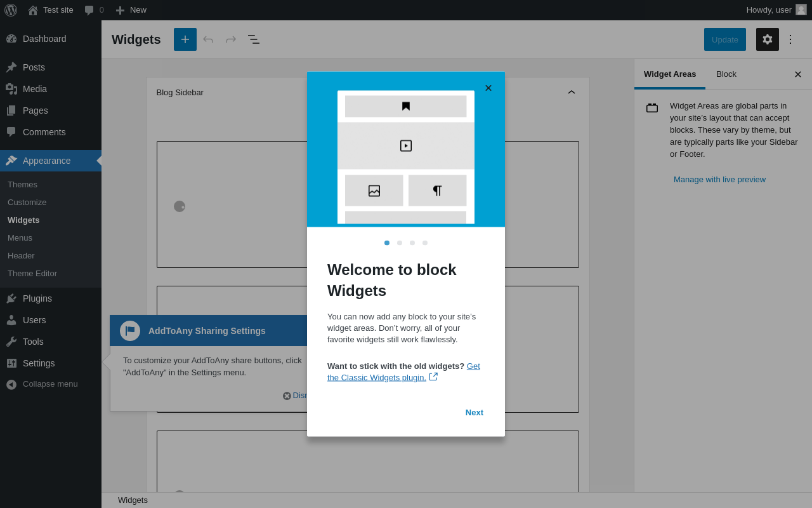Close the right settings sidebar panel
Viewport: 812px width, 508px height.
coord(798,74)
